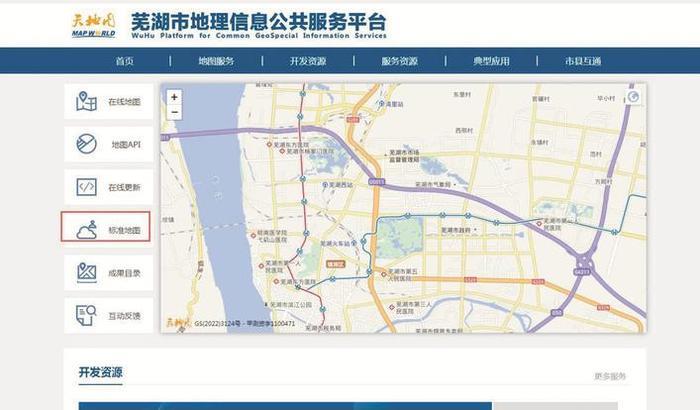Viewport: 700px width, 410px height.
Task: Open the 首页 navigation item
Action: coord(125,61)
